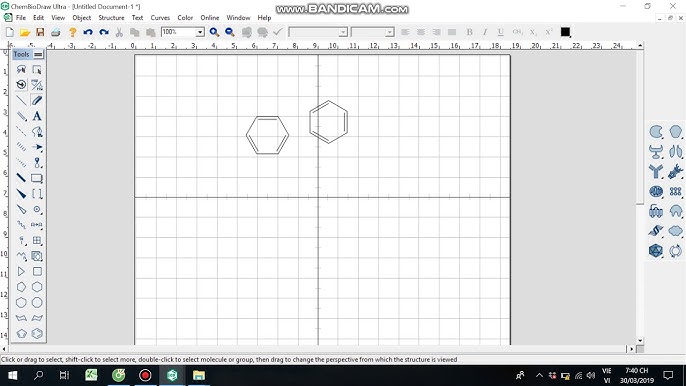The height and width of the screenshot is (386, 686).
Task: Click the Print toolbar icon
Action: click(x=56, y=32)
